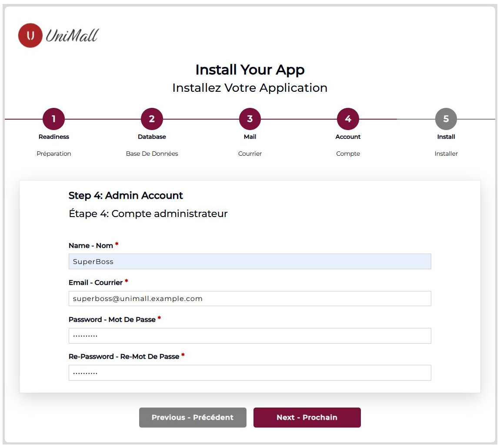Focus the Name - Nom input field
This screenshot has width=500, height=448.
[250, 261]
